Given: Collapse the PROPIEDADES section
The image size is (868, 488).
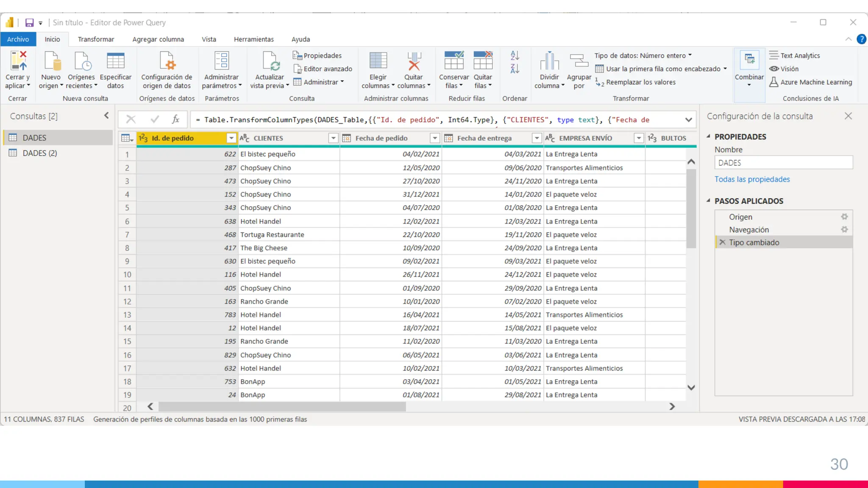Looking at the screenshot, I should (708, 136).
